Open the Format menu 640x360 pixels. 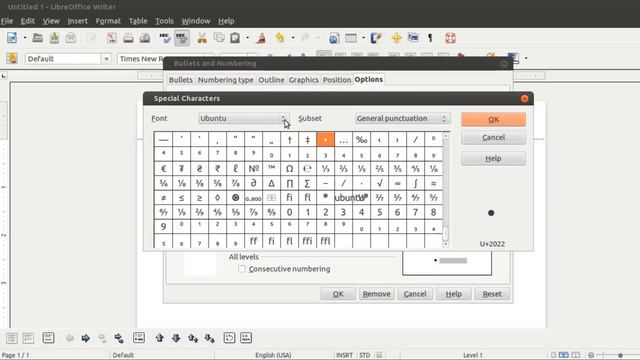pyautogui.click(x=108, y=21)
